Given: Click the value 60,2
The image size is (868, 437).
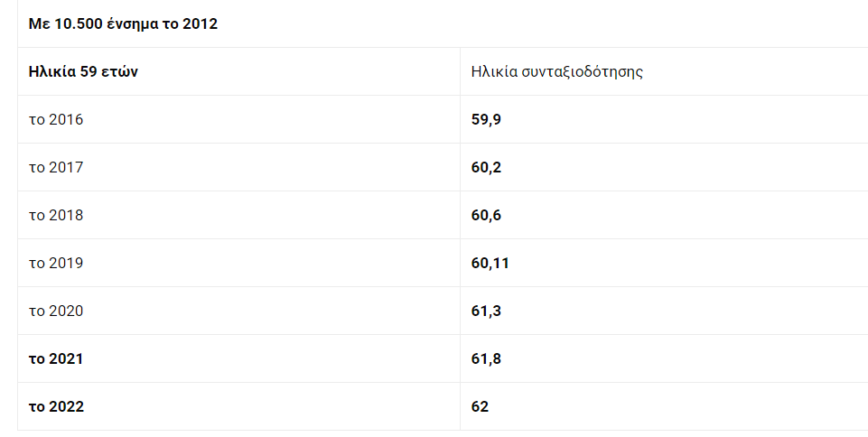Looking at the screenshot, I should (486, 167).
